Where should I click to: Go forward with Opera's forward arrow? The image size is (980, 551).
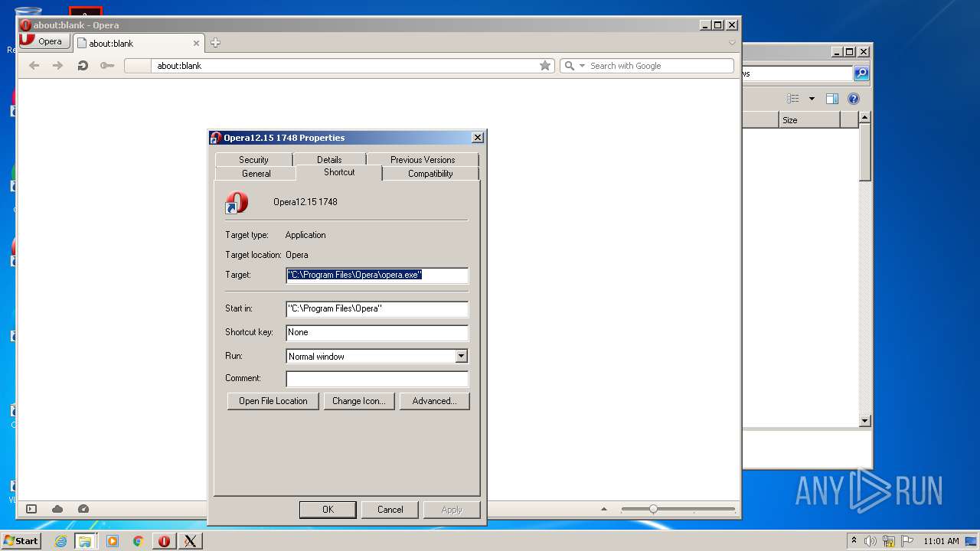coord(57,66)
